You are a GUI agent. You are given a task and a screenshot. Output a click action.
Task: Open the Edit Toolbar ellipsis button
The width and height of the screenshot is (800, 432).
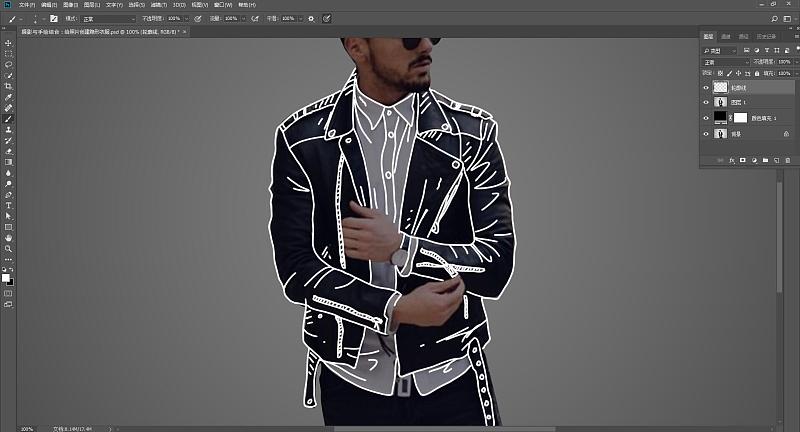8,260
